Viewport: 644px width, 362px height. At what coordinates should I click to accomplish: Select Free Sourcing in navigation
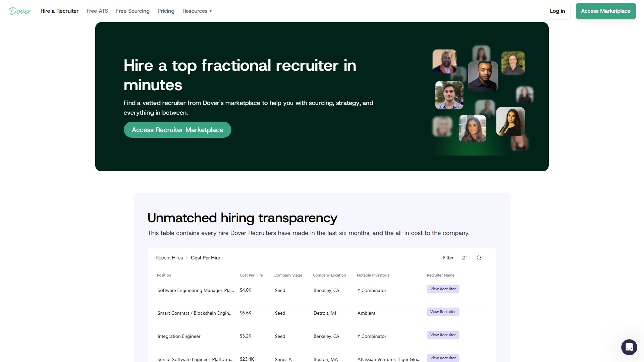133,11
